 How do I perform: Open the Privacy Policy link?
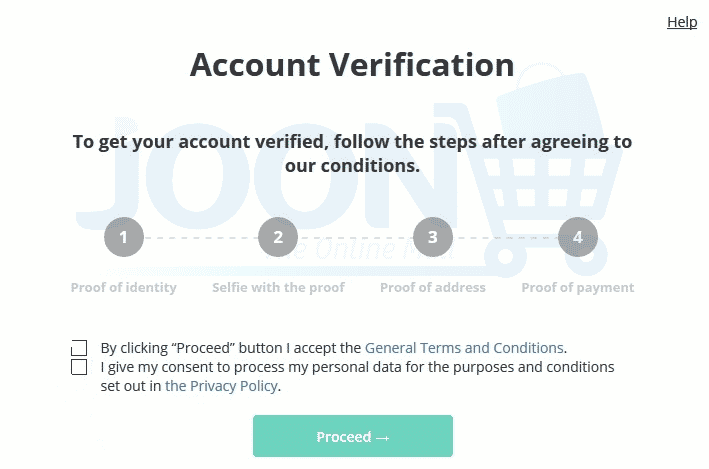point(221,386)
